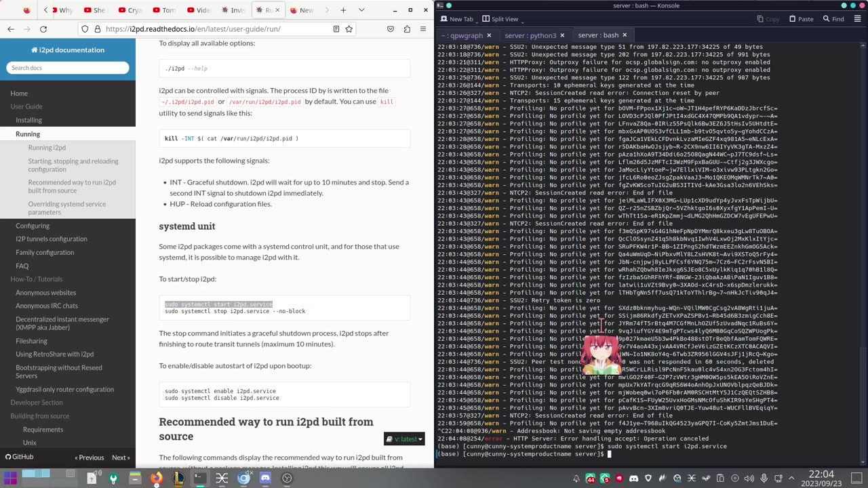
Task: Click the 'Search docs' input field
Action: [68, 68]
